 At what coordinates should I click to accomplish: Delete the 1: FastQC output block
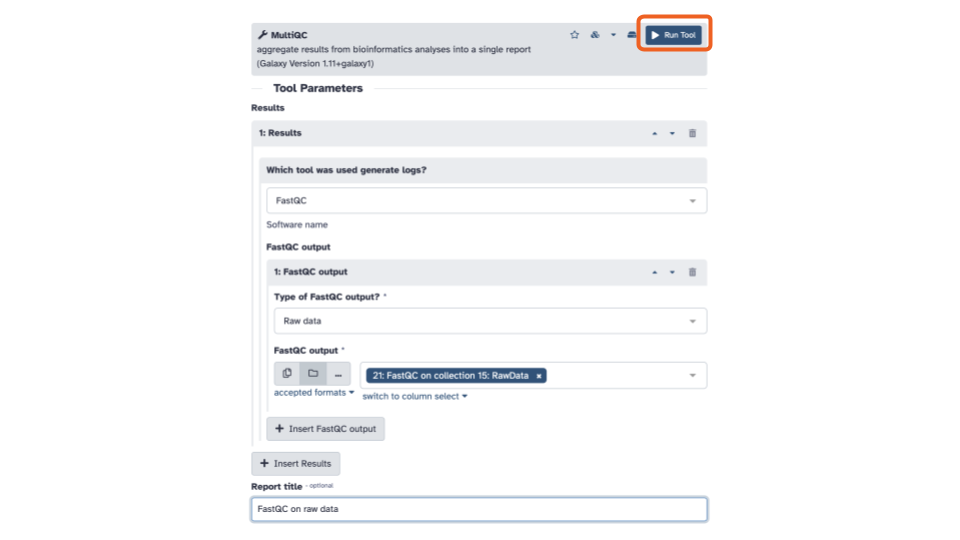[692, 272]
